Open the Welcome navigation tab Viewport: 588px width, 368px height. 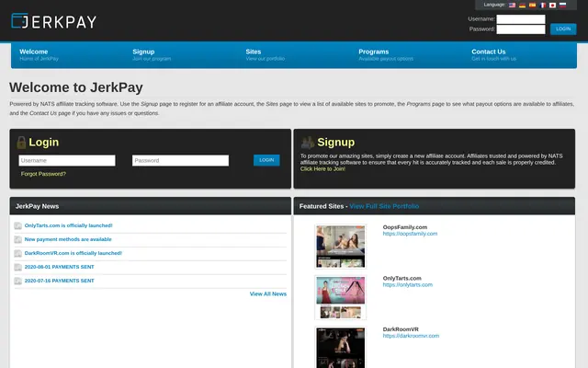pyautogui.click(x=39, y=55)
